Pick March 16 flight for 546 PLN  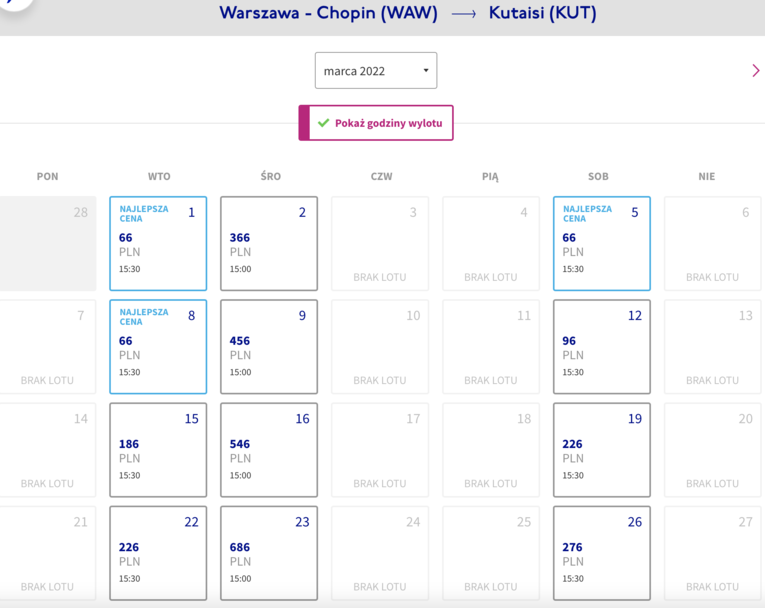pos(269,450)
